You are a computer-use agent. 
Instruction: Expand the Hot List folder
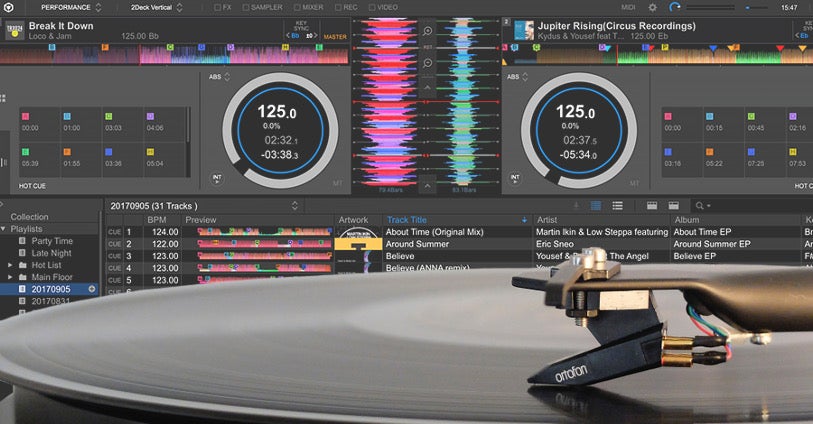click(x=10, y=265)
